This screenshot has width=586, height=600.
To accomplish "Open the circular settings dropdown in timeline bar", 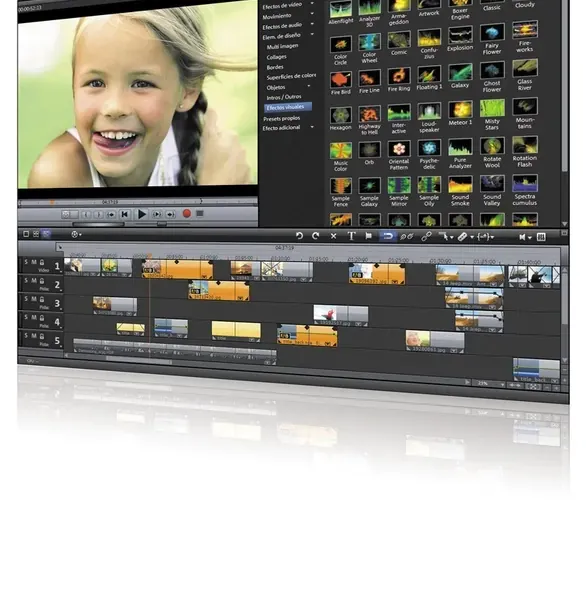I will click(x=76, y=234).
